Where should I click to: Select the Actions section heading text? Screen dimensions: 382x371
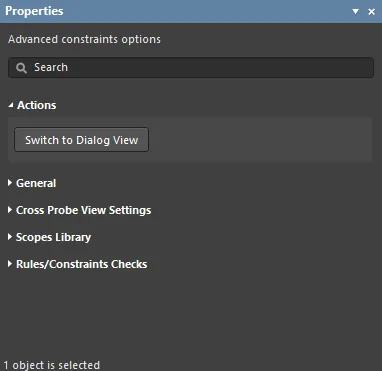click(37, 105)
